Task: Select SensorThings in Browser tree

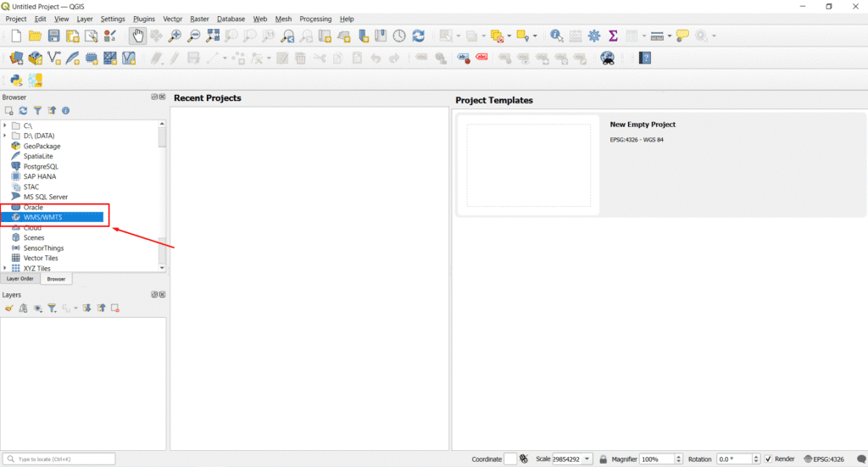Action: click(43, 247)
